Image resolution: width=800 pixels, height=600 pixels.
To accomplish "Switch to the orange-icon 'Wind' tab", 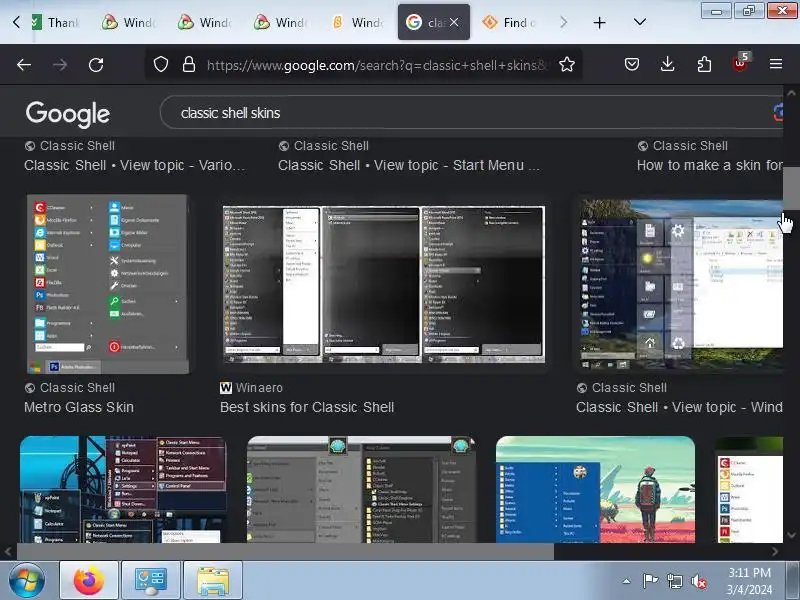I will coord(357,22).
